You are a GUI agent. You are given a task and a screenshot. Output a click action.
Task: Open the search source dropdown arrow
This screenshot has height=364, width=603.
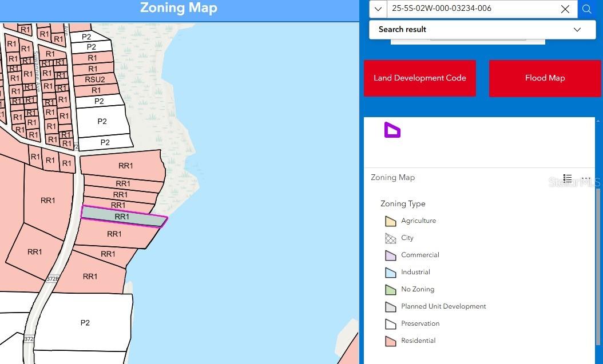[x=378, y=9]
